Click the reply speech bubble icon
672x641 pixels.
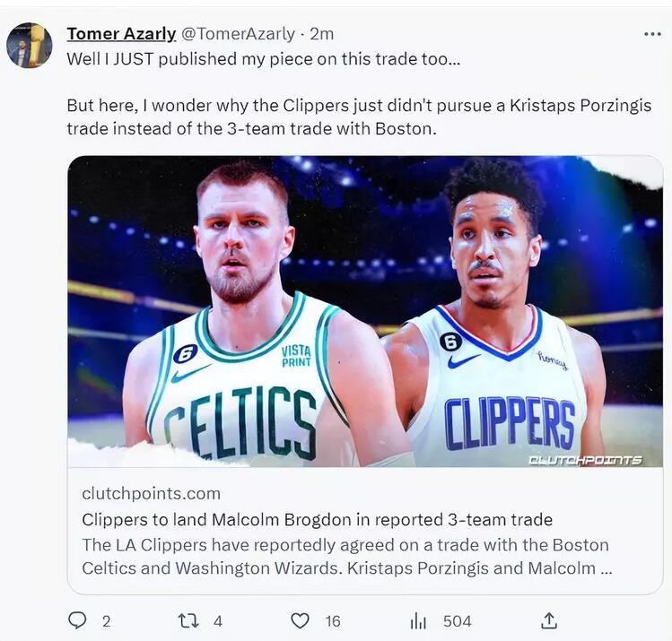pyautogui.click(x=78, y=620)
